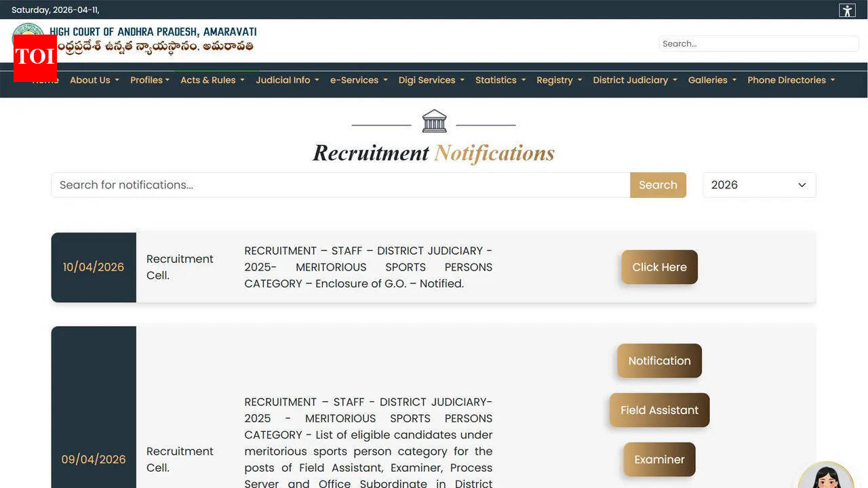Click the accessibility icon in the top bar

click(x=846, y=10)
